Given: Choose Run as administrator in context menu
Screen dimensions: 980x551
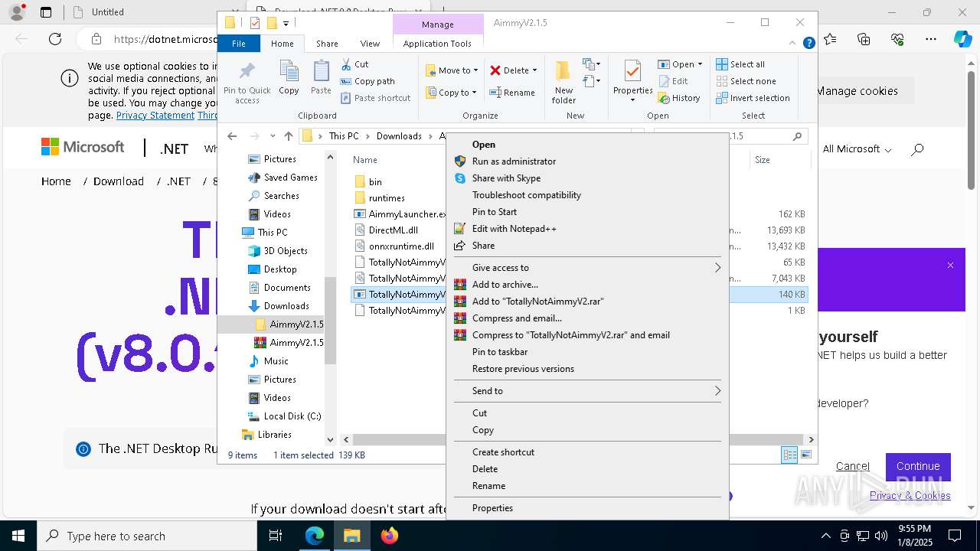Looking at the screenshot, I should pyautogui.click(x=586, y=161).
